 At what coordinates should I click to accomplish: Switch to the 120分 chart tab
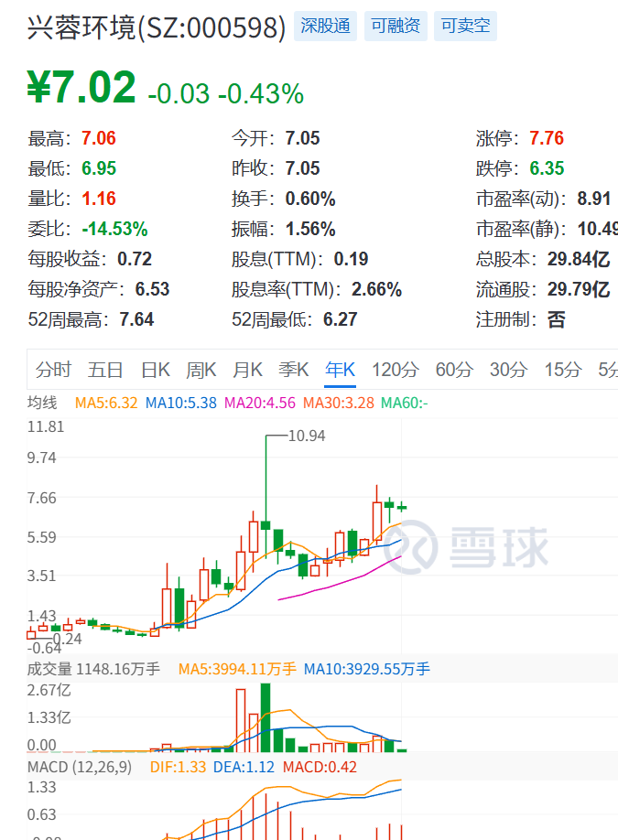396,370
